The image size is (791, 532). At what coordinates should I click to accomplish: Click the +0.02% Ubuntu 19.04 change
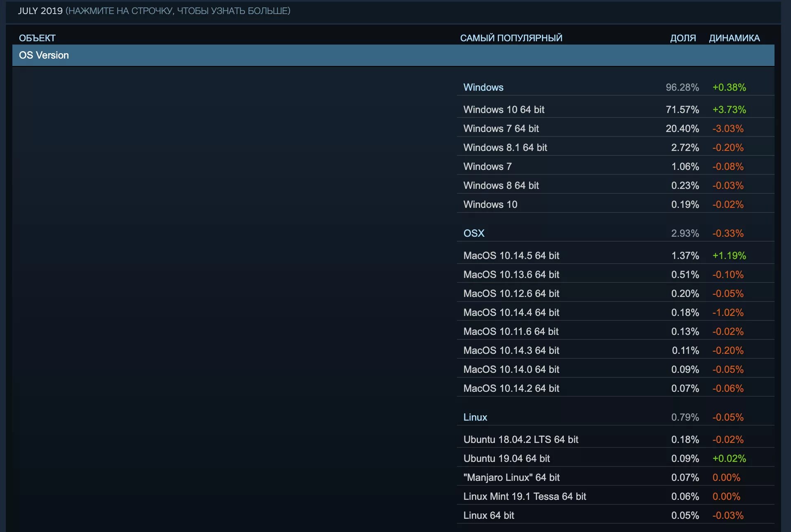click(x=729, y=459)
